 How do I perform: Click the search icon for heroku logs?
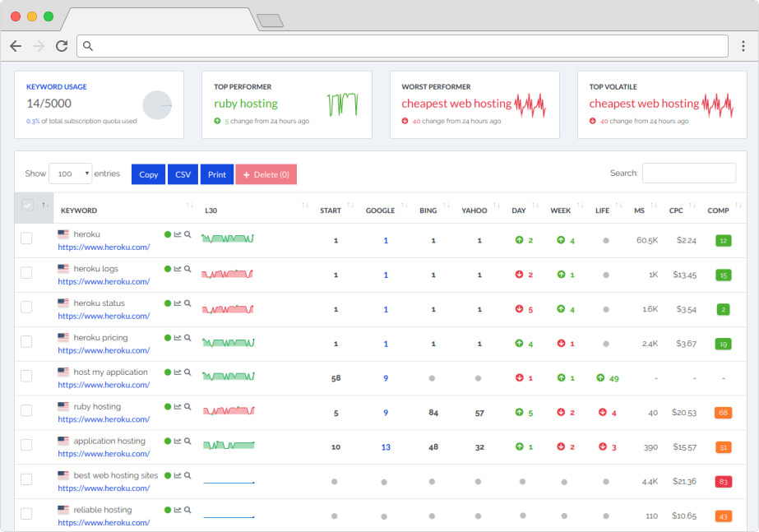click(187, 269)
